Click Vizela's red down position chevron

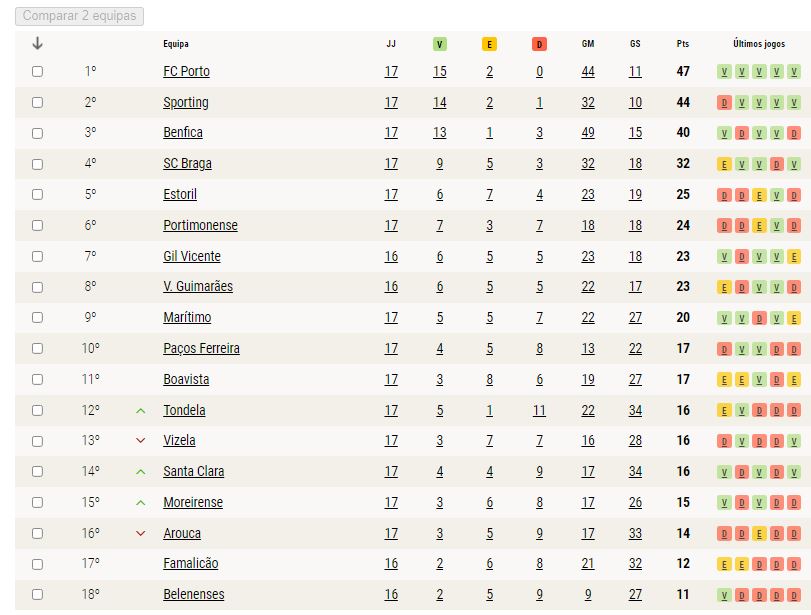pyautogui.click(x=140, y=441)
